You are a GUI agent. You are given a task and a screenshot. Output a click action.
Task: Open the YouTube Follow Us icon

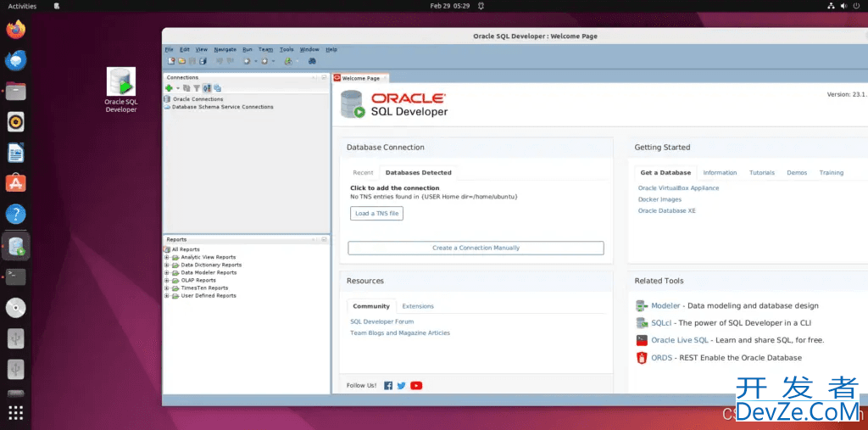point(416,386)
